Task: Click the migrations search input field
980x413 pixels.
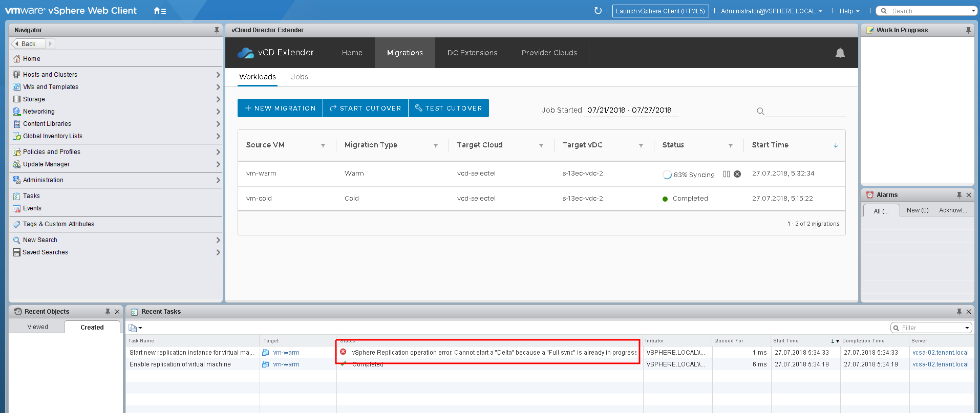Action: point(805,111)
